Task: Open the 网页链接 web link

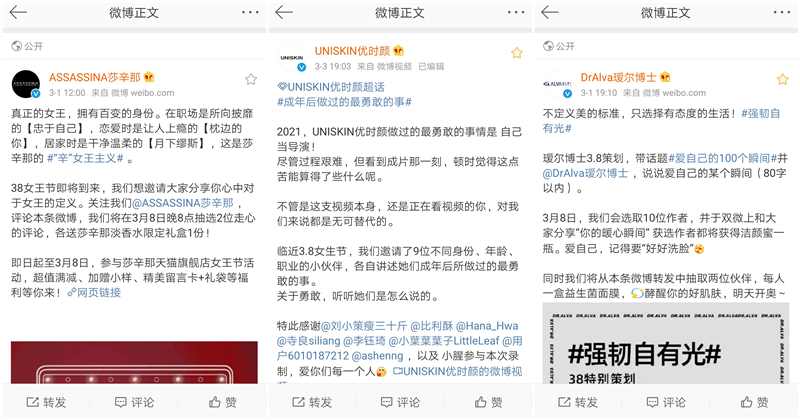Action: pyautogui.click(x=94, y=293)
